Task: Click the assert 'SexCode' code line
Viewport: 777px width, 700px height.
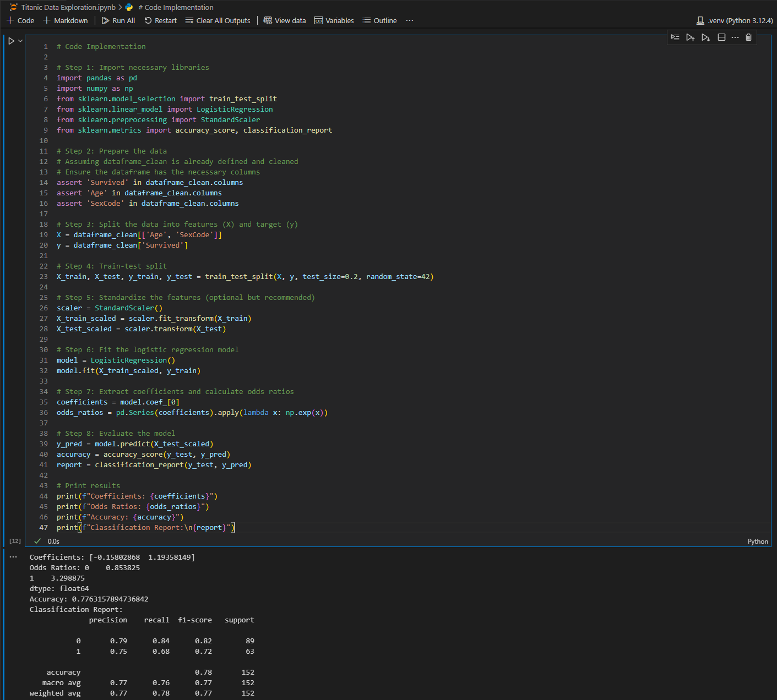Action: 148,204
